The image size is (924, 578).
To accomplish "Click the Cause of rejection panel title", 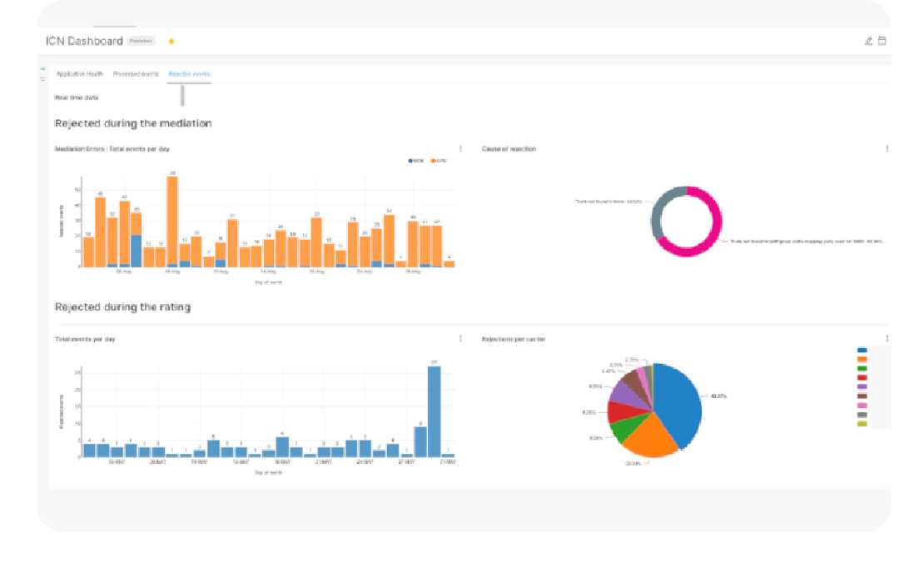I will [x=509, y=148].
